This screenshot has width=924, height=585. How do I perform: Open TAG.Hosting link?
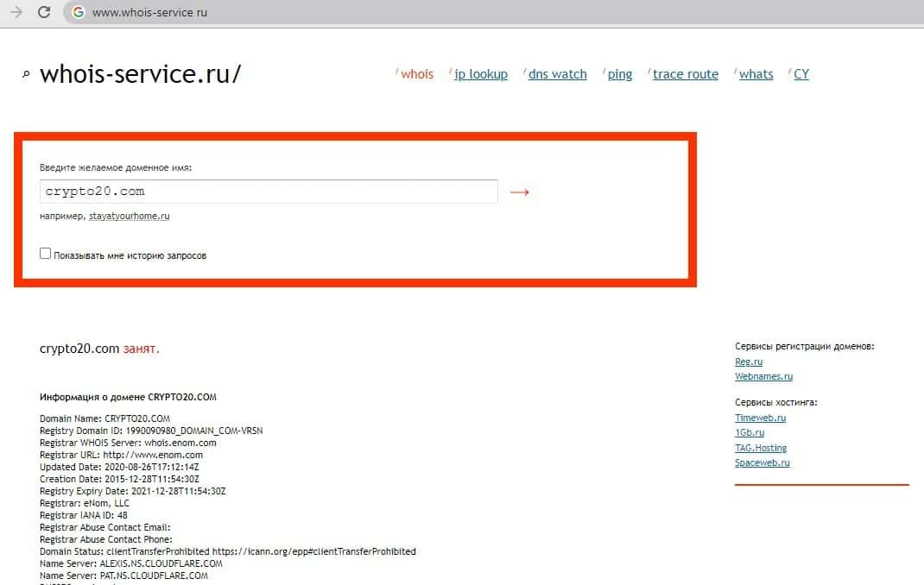click(761, 448)
